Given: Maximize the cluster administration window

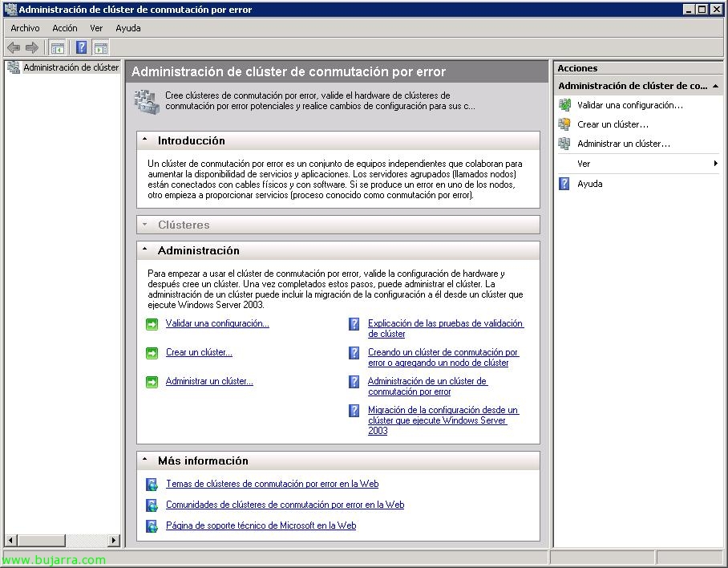Looking at the screenshot, I should tap(702, 10).
